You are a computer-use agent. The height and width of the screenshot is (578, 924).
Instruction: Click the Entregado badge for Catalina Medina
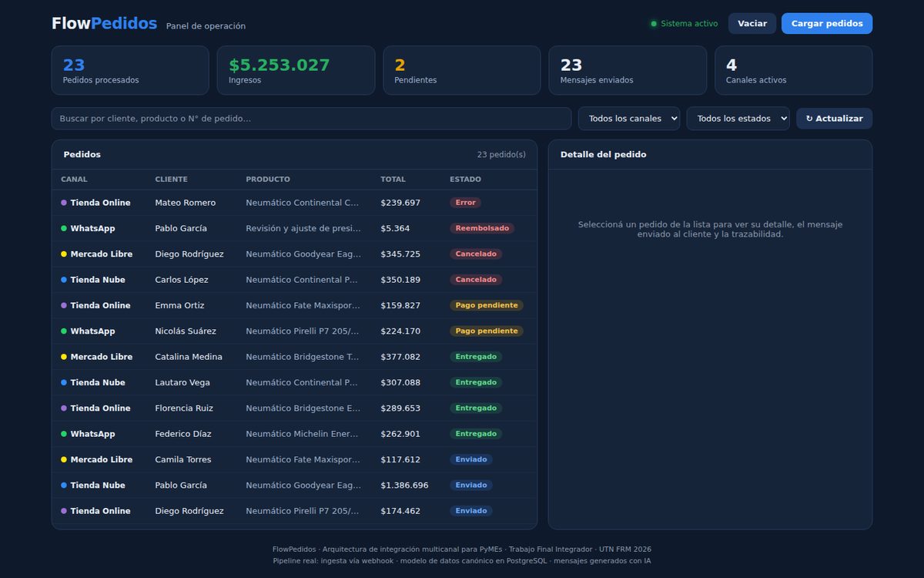click(476, 357)
